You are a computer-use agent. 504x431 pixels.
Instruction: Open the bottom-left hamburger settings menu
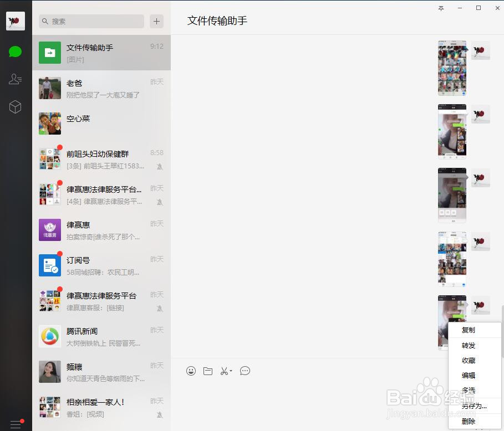click(15, 424)
